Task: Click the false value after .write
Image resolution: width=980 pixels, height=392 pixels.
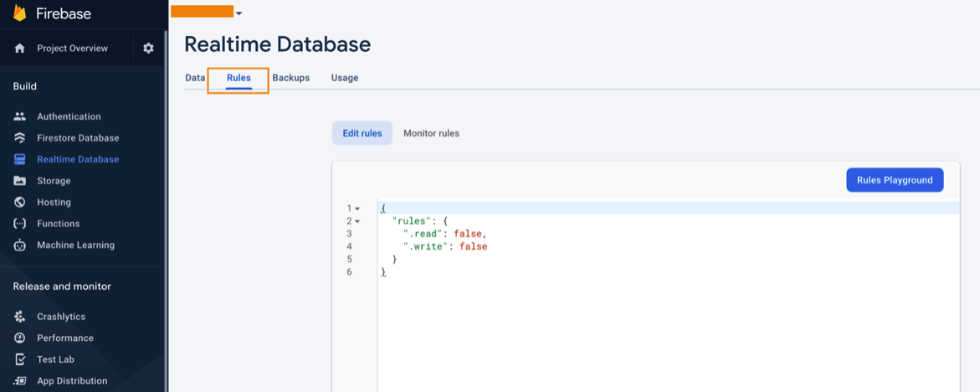Action: point(473,246)
